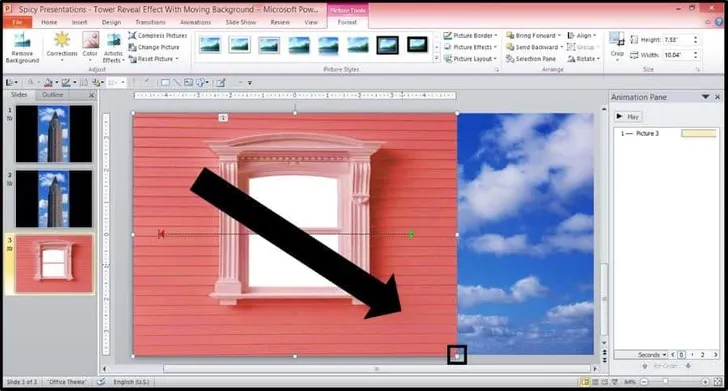The height and width of the screenshot is (391, 728).
Task: Select slide 3 thumbnail
Action: 54,264
